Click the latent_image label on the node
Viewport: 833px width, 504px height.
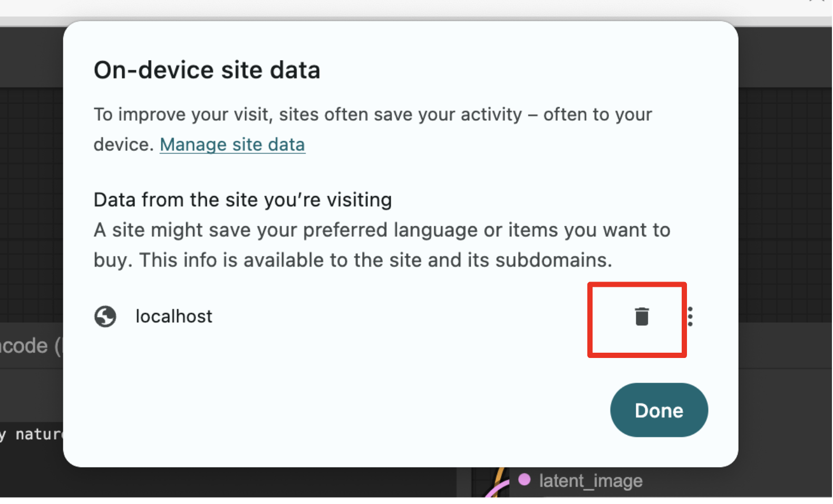tap(590, 480)
